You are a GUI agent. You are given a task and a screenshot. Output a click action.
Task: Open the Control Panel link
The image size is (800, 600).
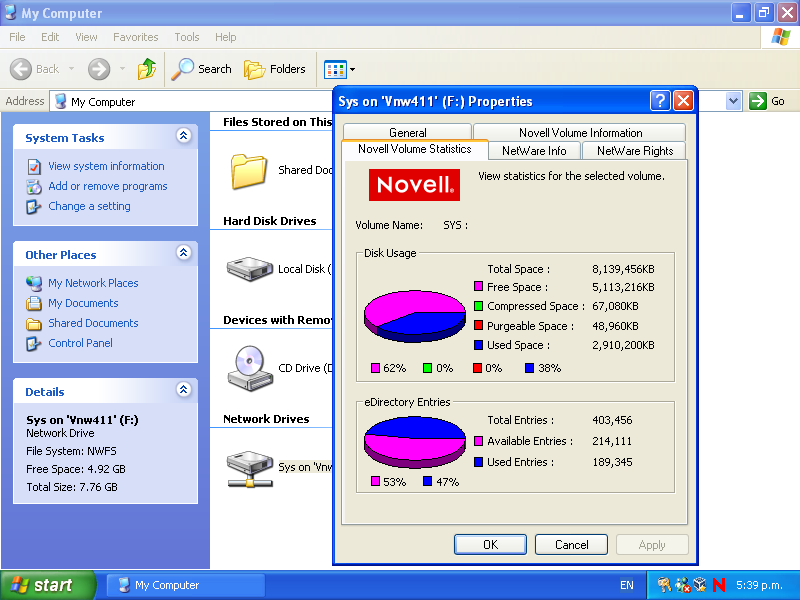[x=80, y=343]
